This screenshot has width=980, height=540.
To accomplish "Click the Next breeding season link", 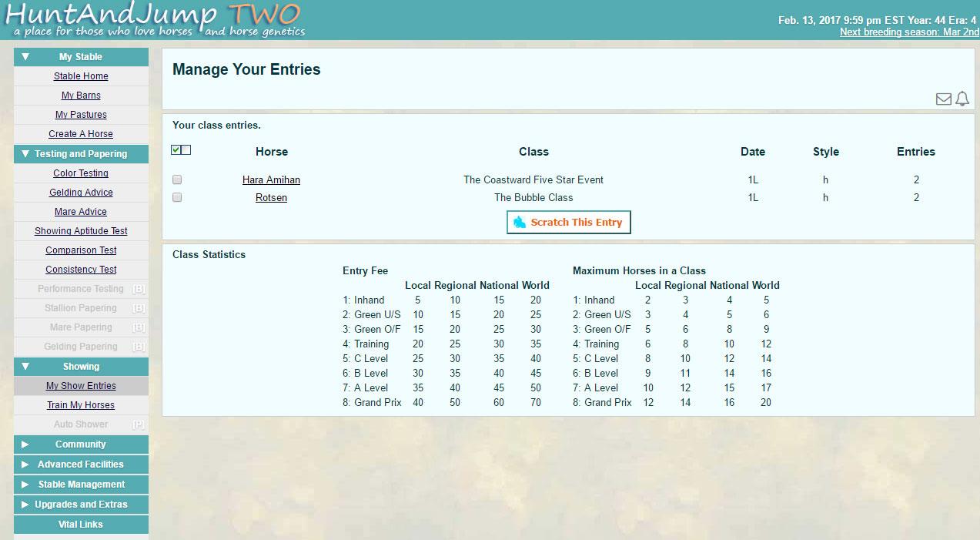I will tap(908, 32).
